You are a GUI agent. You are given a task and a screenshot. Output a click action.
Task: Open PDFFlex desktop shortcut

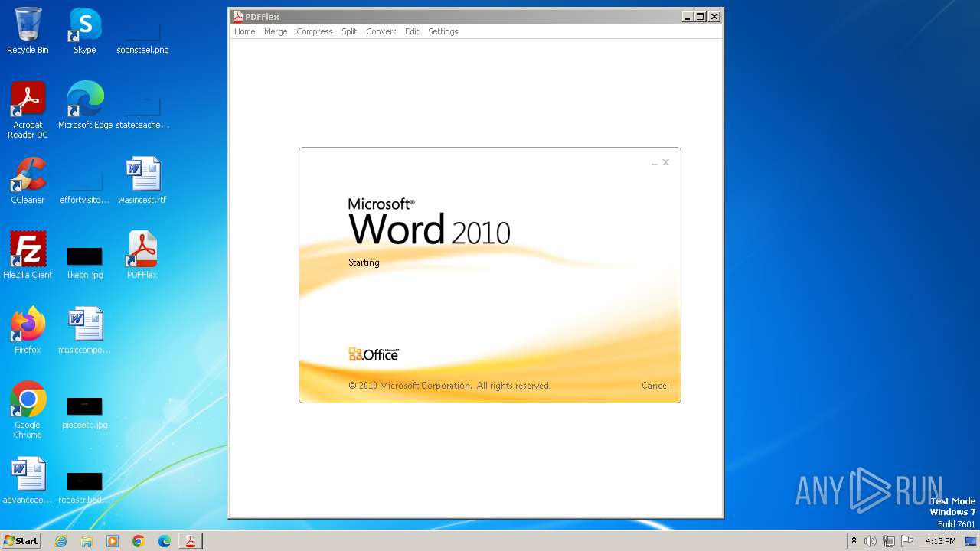coord(142,255)
